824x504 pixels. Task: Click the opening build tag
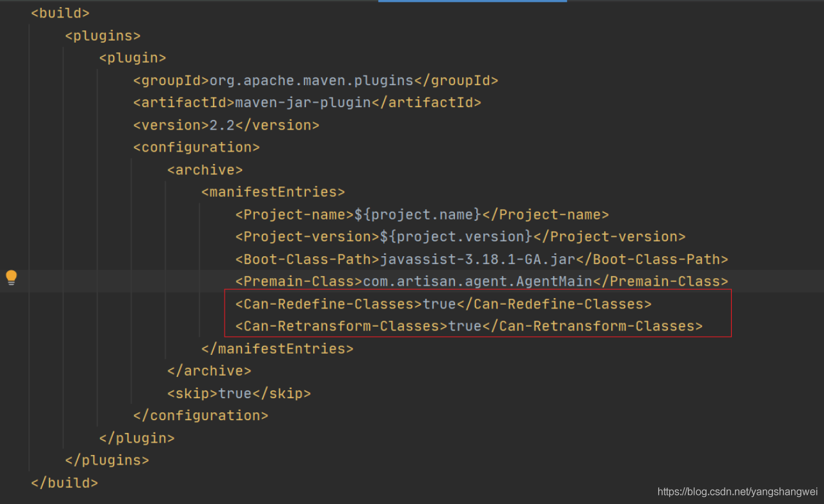pos(60,13)
